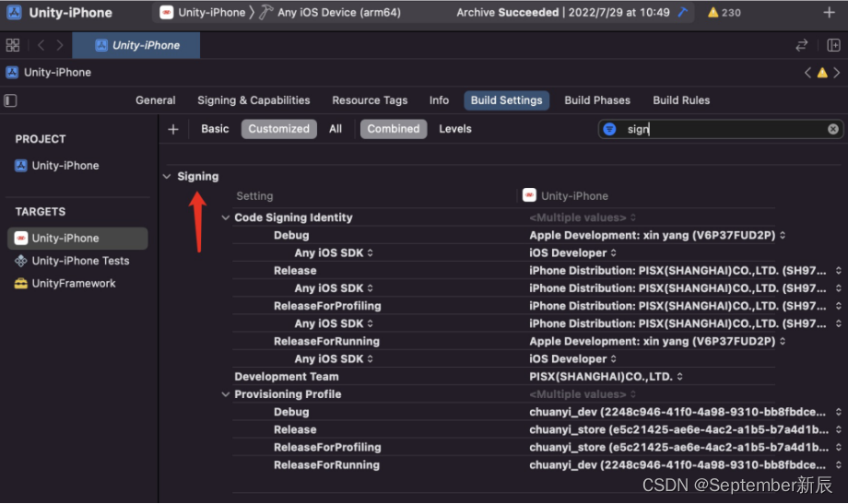Change Development Team PISX(SHANGHAI)CO.,LTD. value
Screen dimensions: 848x504
click(606, 377)
